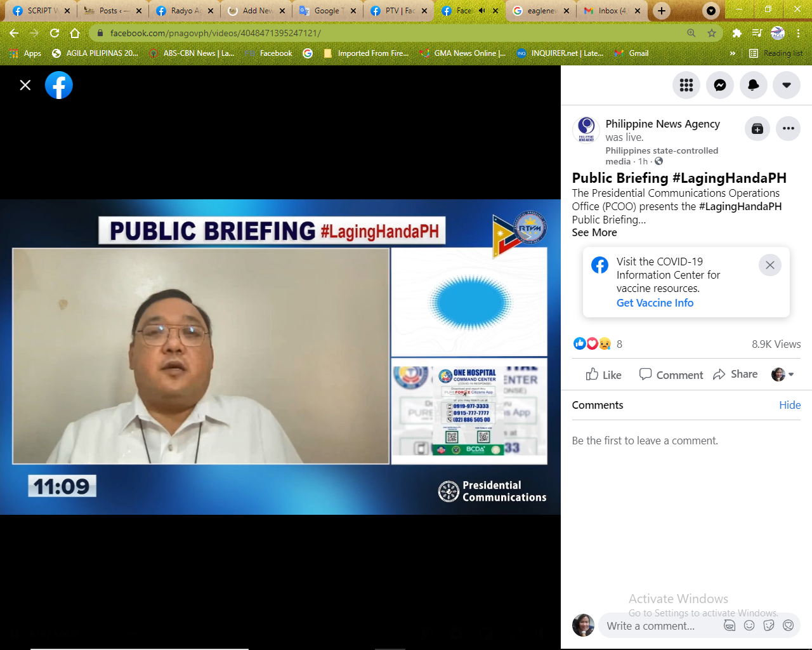Click the Facebook logo beside the video
Image resolution: width=812 pixels, height=650 pixels.
pyautogui.click(x=59, y=85)
